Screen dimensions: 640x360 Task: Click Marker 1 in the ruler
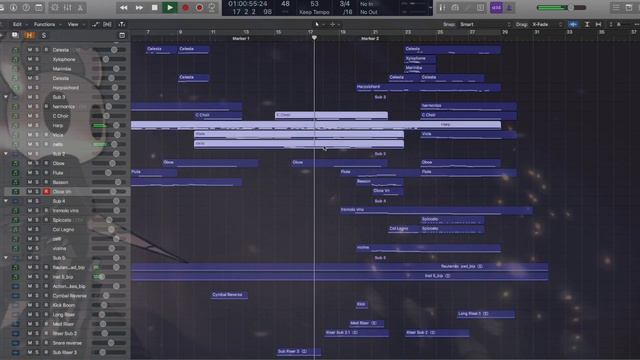tap(241, 38)
